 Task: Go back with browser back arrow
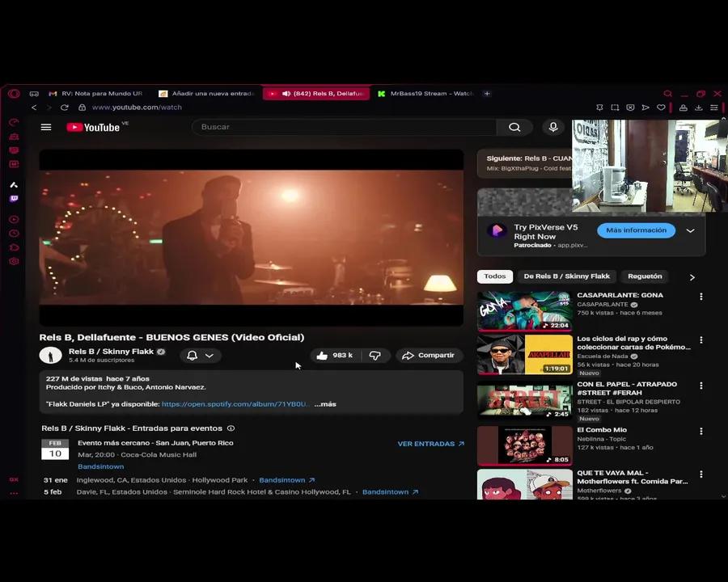pyautogui.click(x=34, y=108)
